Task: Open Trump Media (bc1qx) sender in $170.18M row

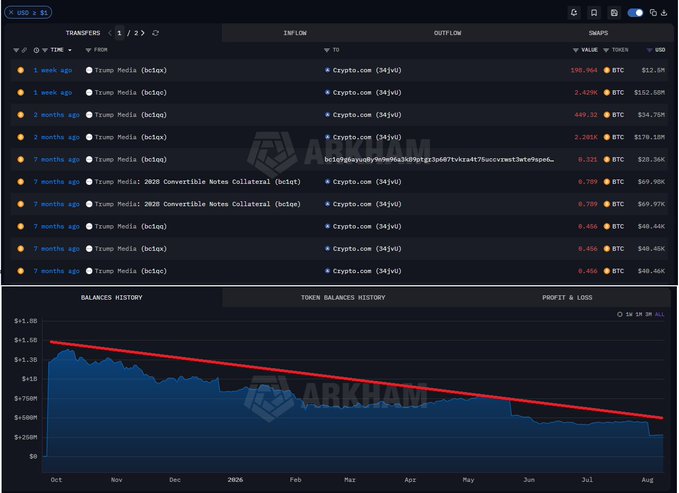Action: click(130, 137)
